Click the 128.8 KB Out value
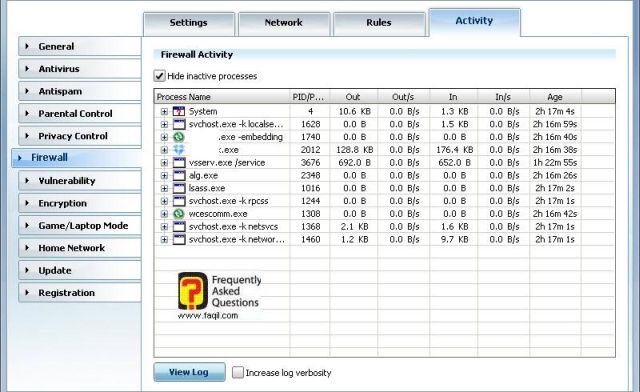Image resolution: width=640 pixels, height=392 pixels. pyautogui.click(x=355, y=150)
